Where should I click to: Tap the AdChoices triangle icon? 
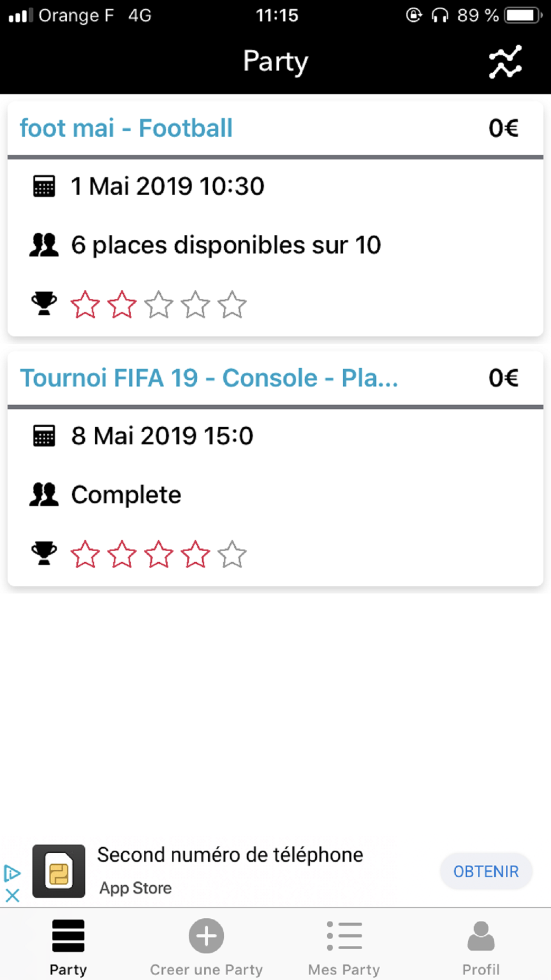pos(12,874)
